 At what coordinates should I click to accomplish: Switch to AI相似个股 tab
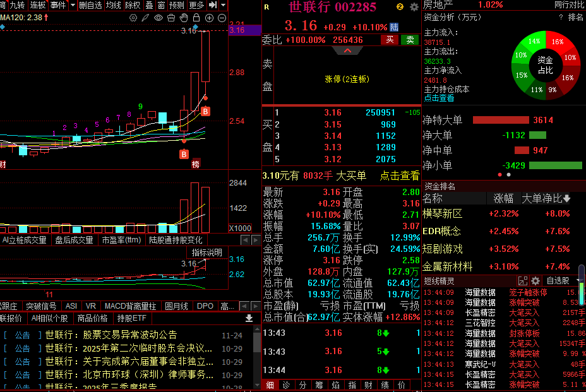(x=50, y=318)
